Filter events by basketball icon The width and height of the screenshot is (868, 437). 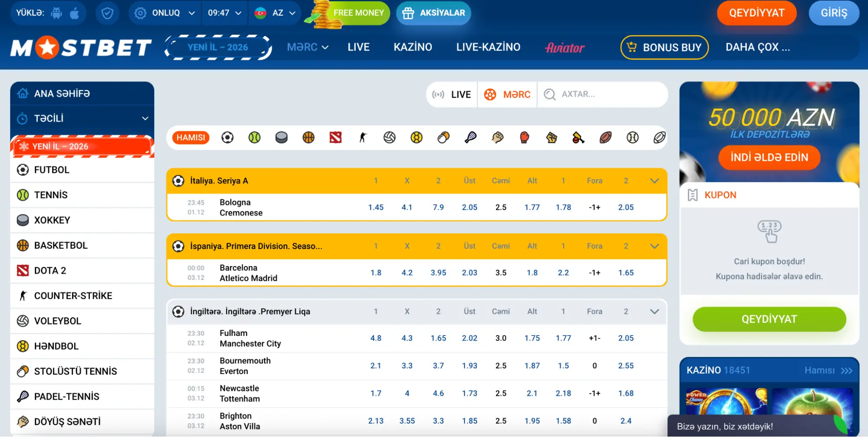point(308,138)
